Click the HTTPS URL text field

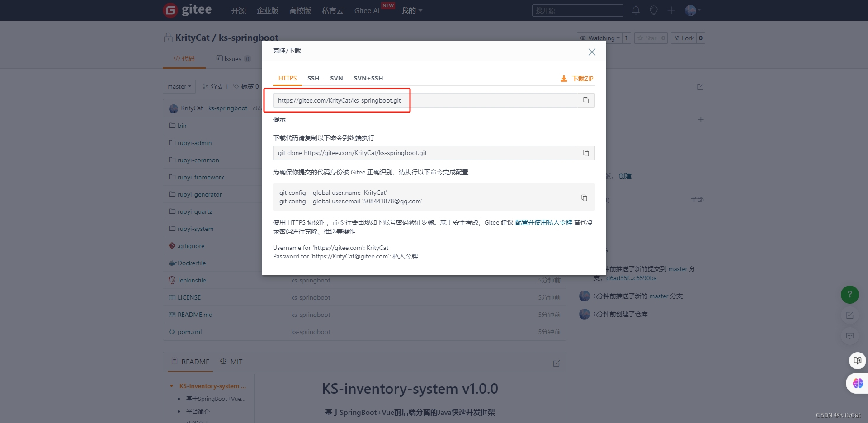[x=425, y=100]
